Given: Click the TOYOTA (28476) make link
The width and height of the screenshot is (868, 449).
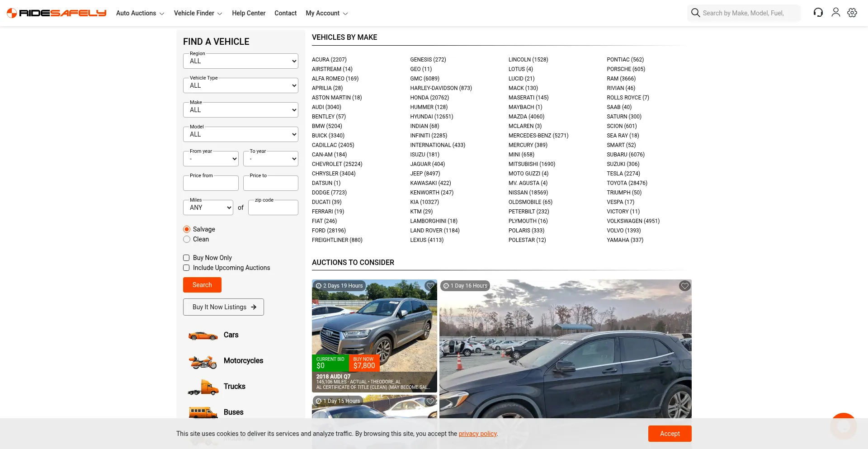Looking at the screenshot, I should [627, 183].
